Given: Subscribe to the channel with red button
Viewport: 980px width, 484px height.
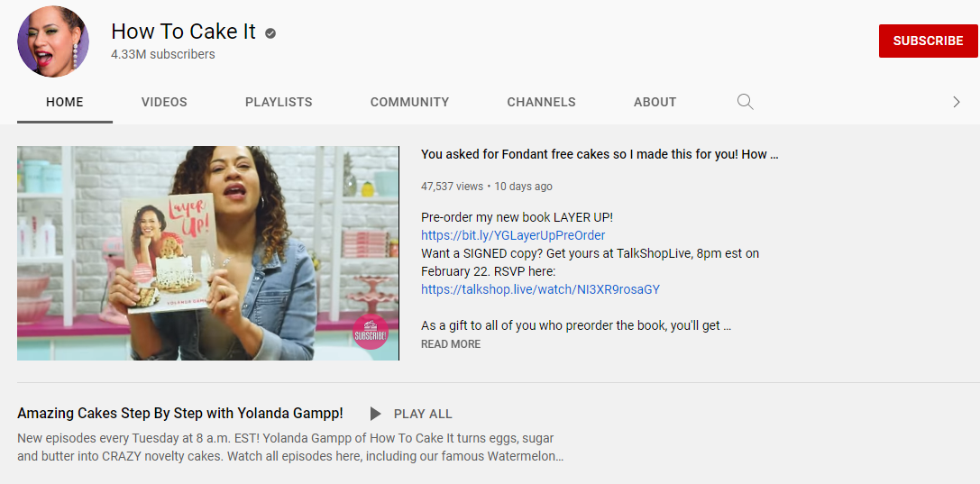Looking at the screenshot, I should click(928, 41).
